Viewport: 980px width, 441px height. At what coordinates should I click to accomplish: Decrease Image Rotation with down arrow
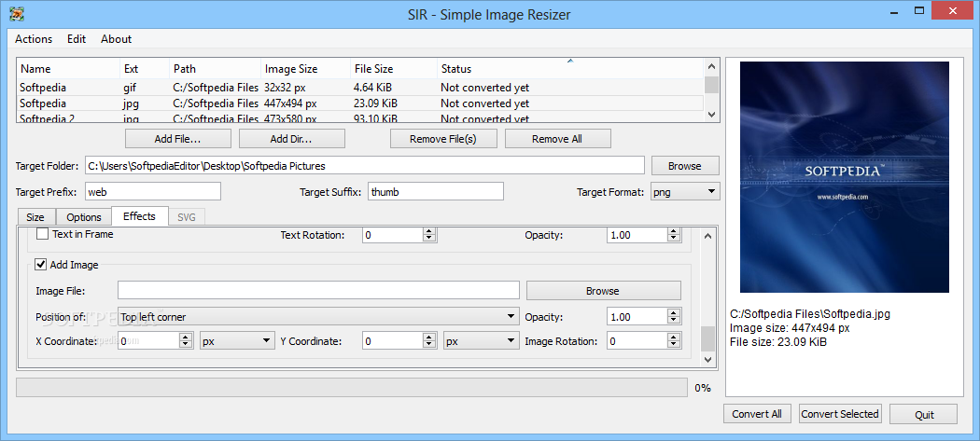click(674, 345)
